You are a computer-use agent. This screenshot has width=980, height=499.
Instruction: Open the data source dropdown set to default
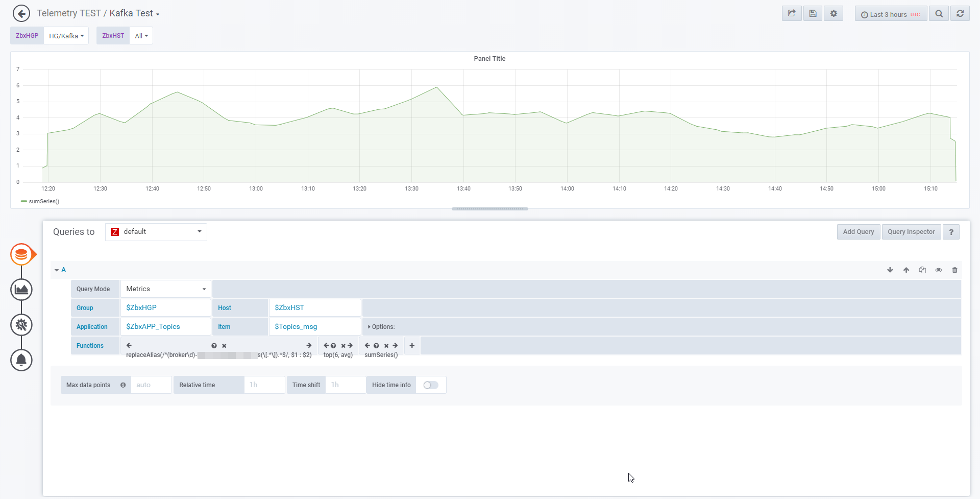(x=156, y=232)
